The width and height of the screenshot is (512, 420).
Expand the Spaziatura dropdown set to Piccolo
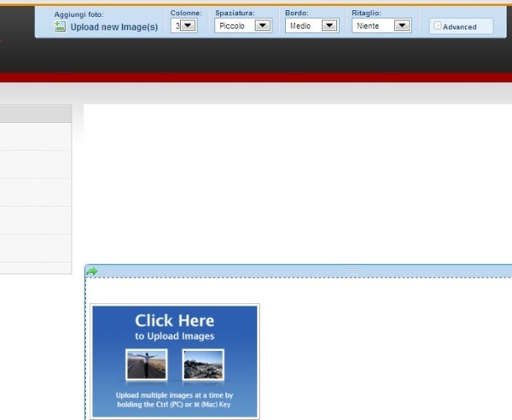[243, 26]
